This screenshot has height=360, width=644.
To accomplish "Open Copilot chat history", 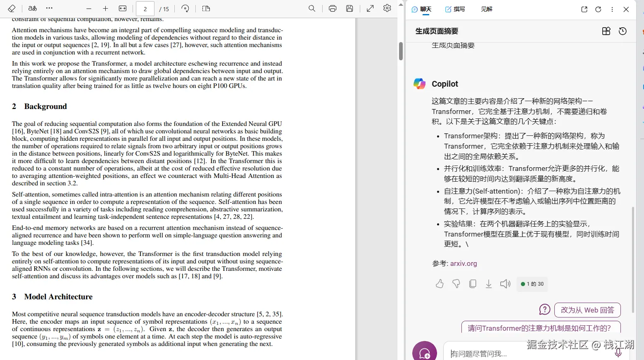I will tap(623, 31).
